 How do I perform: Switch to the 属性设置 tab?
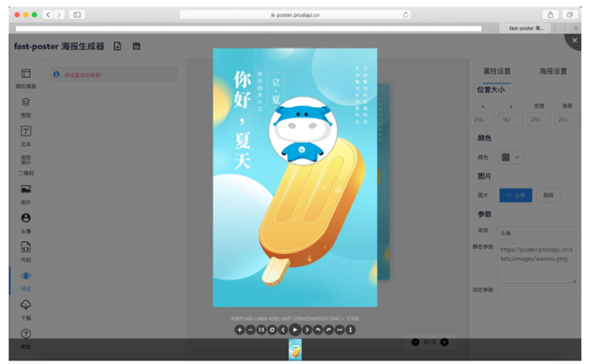[496, 71]
